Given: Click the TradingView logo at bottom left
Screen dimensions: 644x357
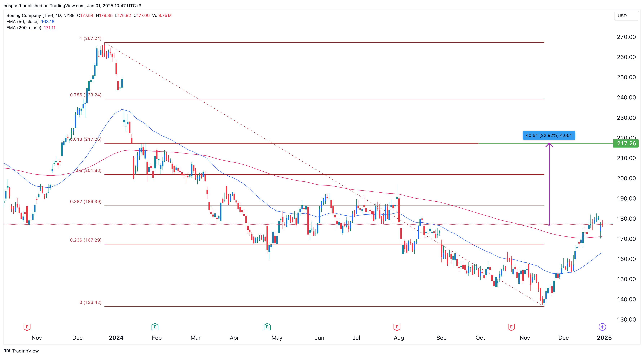Looking at the screenshot, I should (21, 351).
